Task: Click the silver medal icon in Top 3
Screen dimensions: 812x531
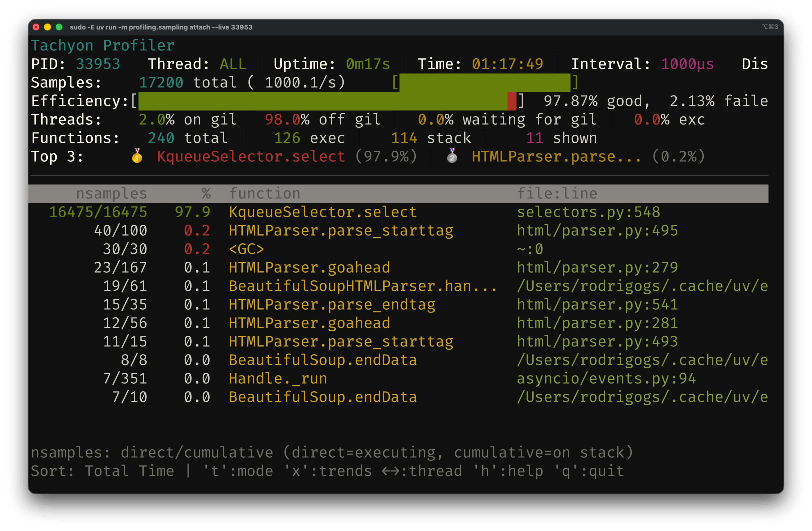Action: point(452,156)
